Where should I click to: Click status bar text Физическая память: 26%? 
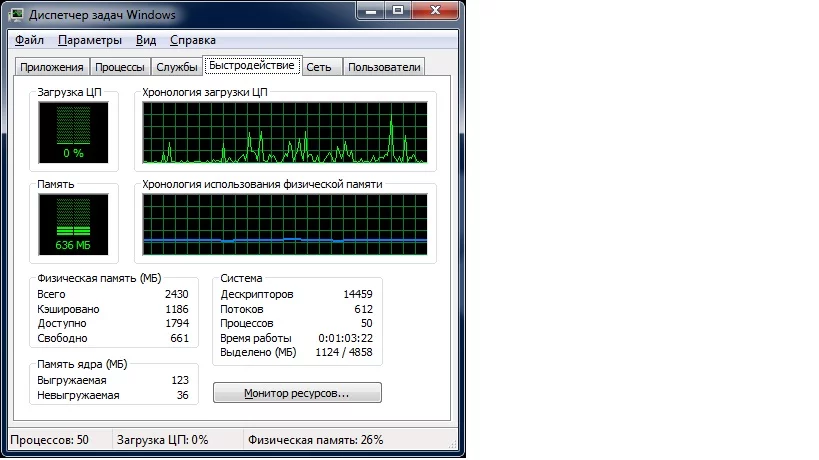point(315,440)
